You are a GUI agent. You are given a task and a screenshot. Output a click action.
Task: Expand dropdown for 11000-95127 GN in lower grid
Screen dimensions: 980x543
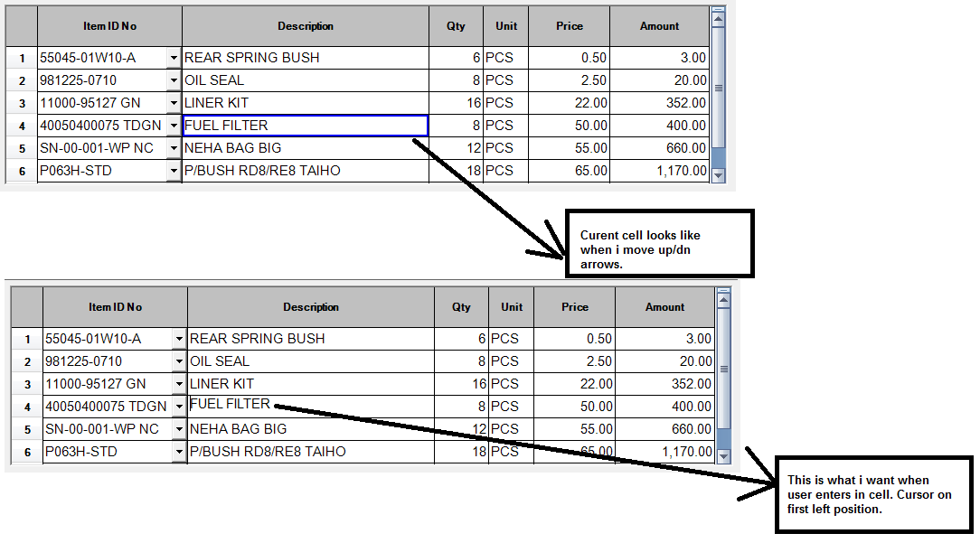(179, 384)
